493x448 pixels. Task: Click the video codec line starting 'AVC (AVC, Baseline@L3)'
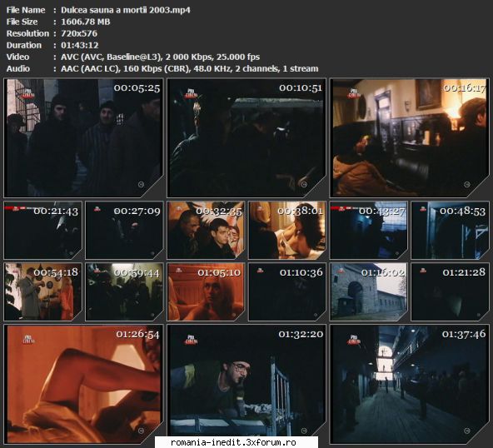pyautogui.click(x=161, y=57)
